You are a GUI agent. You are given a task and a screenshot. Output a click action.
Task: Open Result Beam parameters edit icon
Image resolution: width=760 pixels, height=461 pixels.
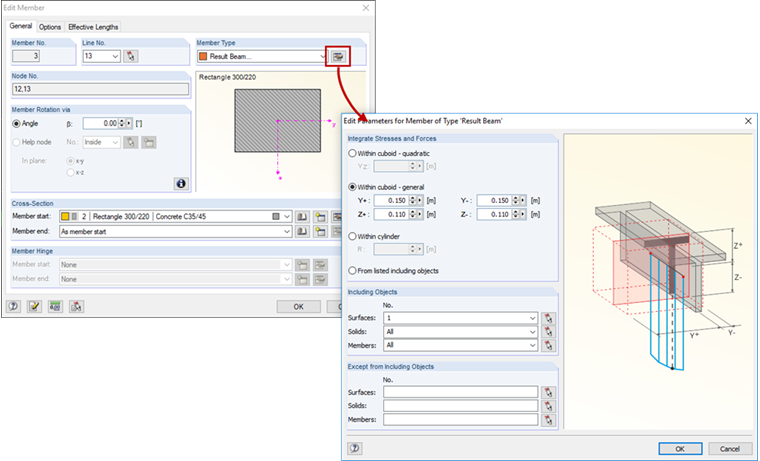tap(338, 56)
